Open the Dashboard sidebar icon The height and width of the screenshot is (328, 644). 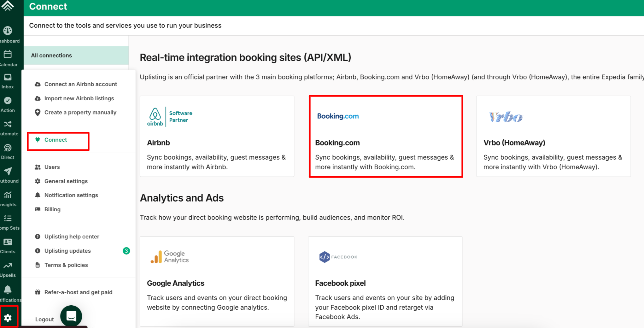point(8,31)
